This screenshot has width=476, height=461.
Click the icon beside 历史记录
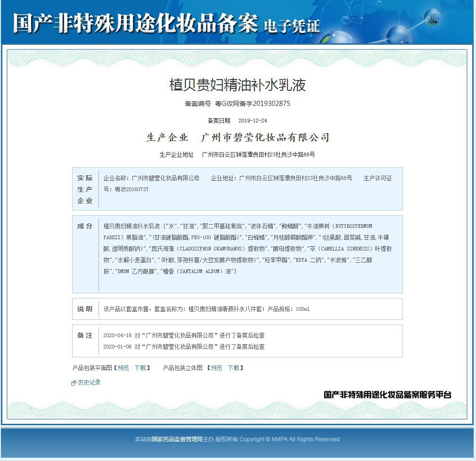pos(74,383)
